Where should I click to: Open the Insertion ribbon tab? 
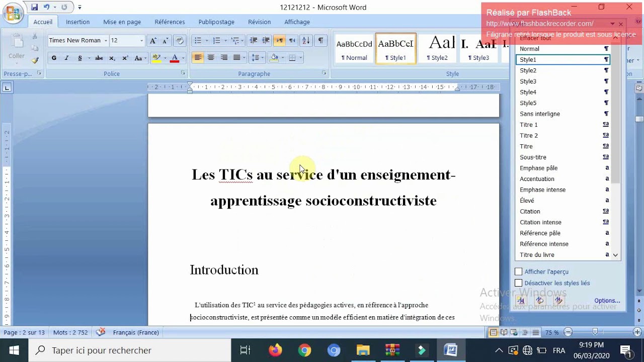[77, 22]
